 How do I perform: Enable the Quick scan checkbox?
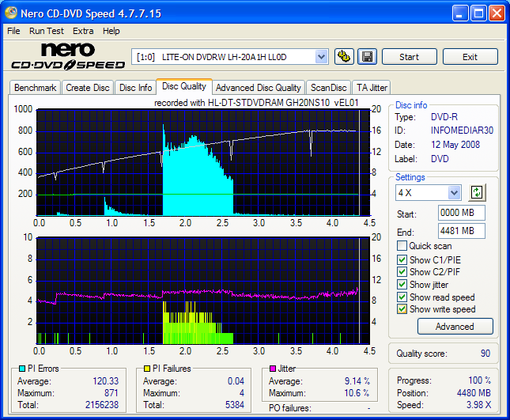click(x=402, y=246)
